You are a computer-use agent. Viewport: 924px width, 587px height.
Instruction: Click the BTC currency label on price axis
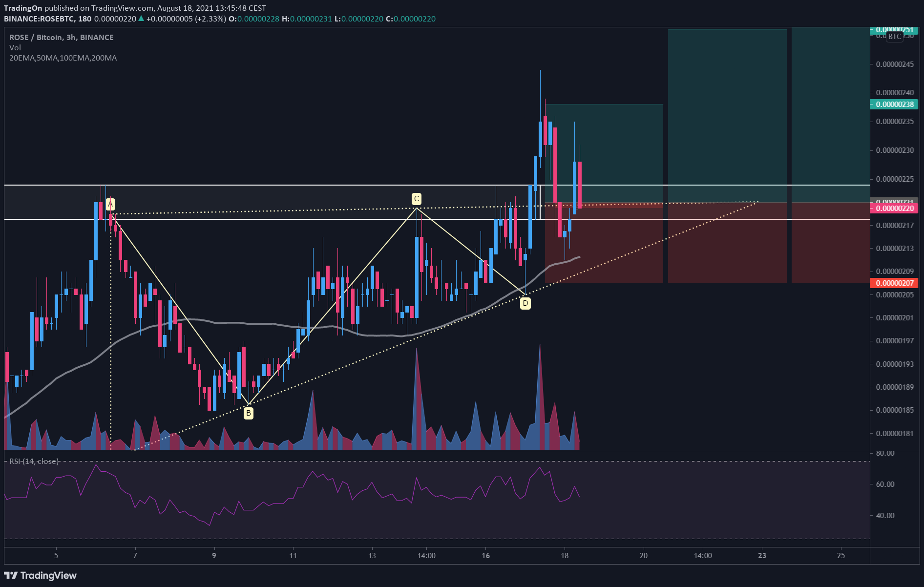(x=895, y=37)
